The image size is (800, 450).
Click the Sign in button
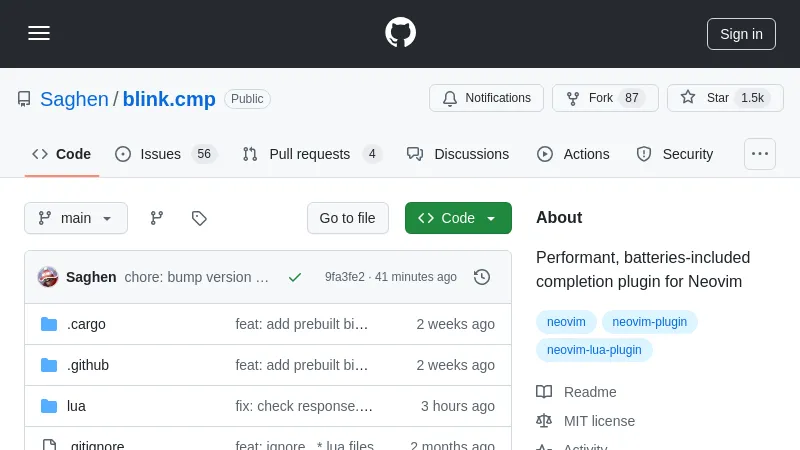[x=741, y=33]
